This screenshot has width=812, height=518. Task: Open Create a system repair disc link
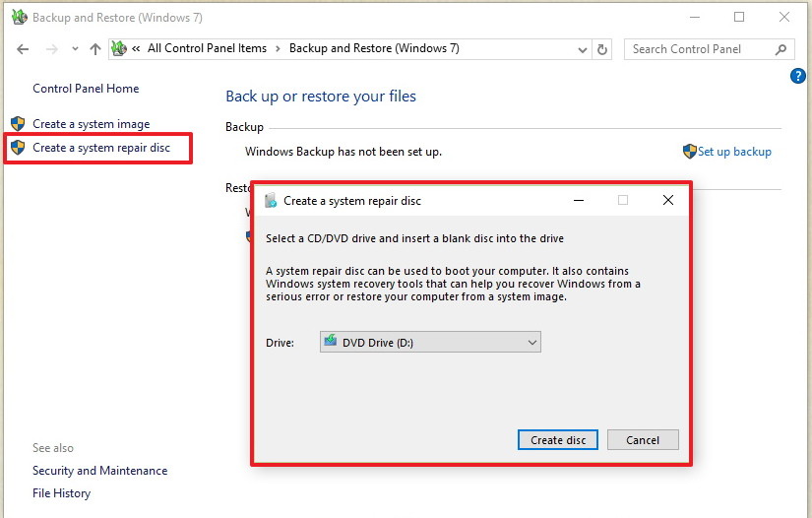[101, 148]
